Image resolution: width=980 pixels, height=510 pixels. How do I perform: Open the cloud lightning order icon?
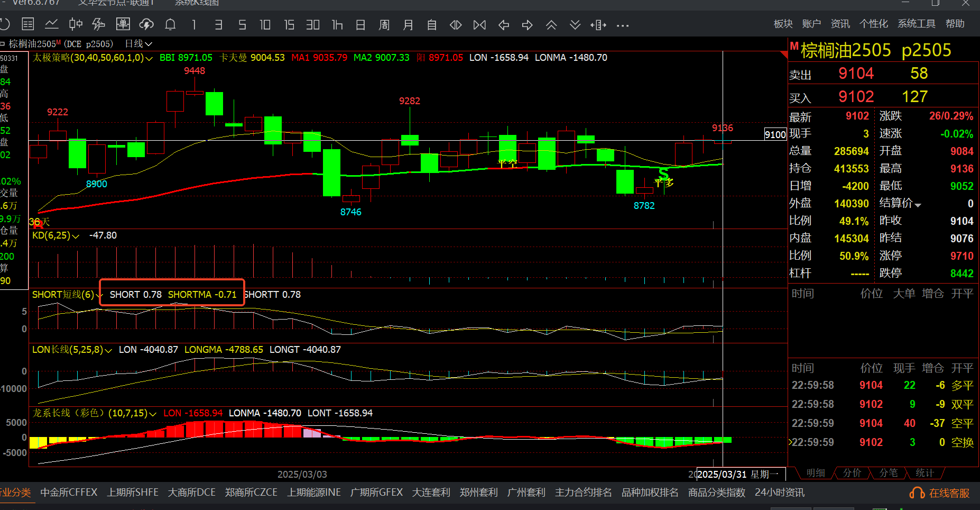click(146, 24)
